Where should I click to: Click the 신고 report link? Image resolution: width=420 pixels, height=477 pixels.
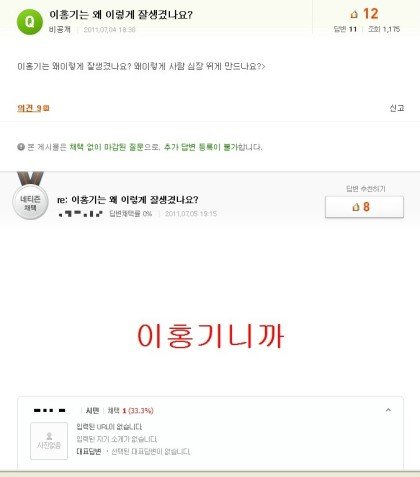pyautogui.click(x=397, y=108)
